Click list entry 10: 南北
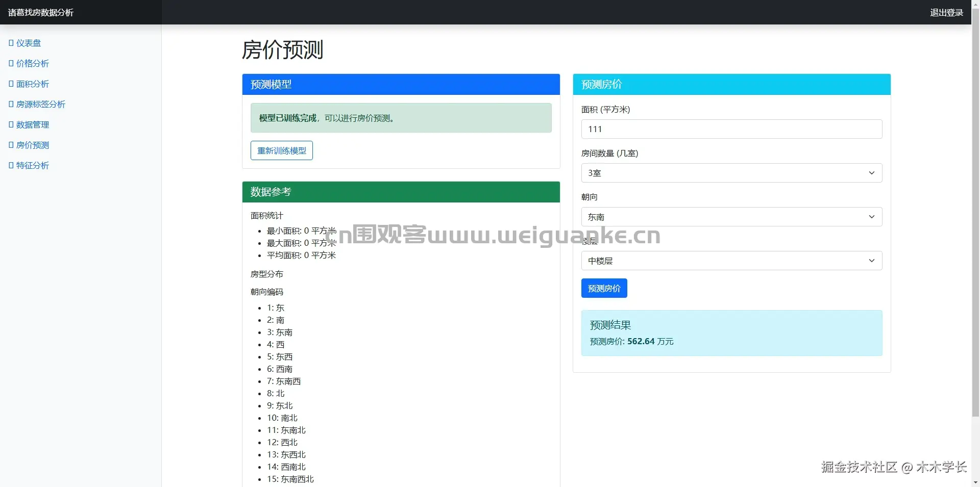 click(282, 418)
